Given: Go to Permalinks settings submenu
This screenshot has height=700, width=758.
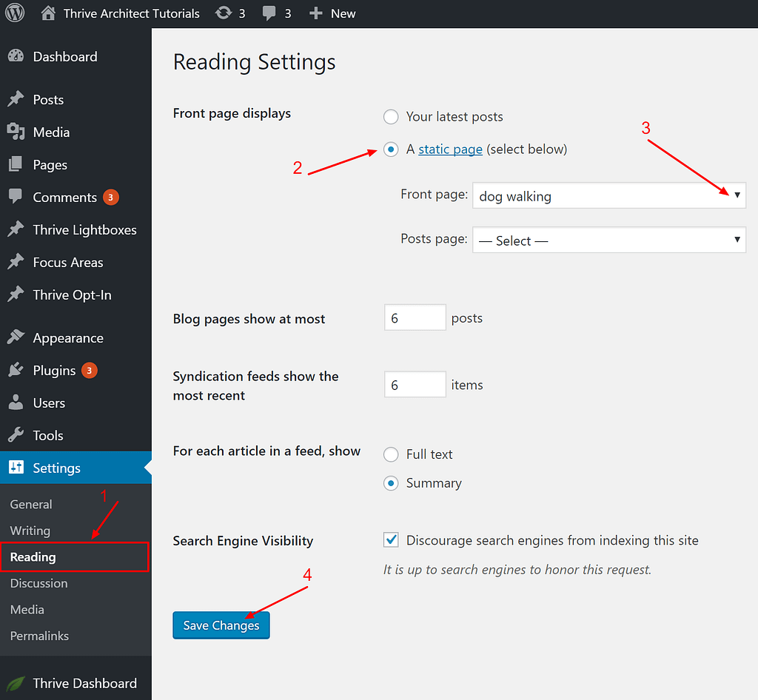Looking at the screenshot, I should [39, 636].
